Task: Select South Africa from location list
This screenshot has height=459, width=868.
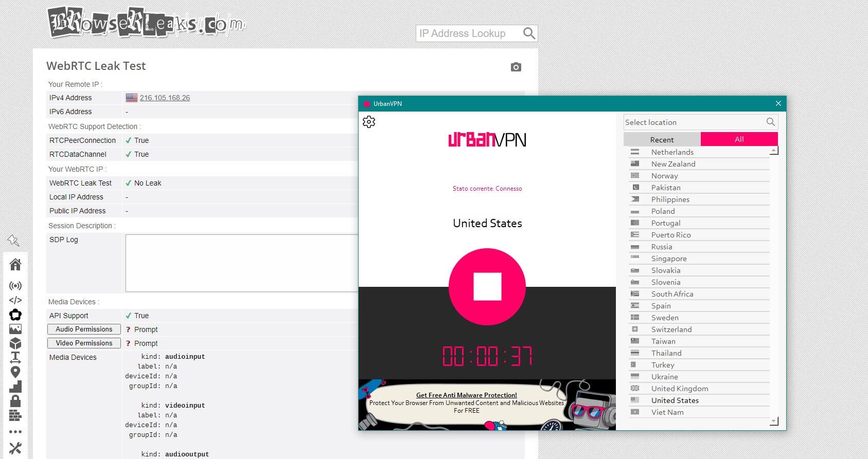Action: pos(699,294)
